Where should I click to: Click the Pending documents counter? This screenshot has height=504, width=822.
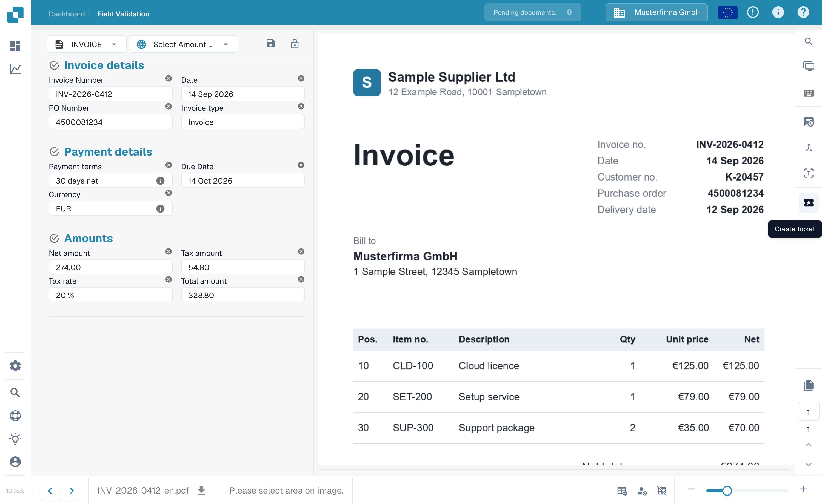click(x=532, y=12)
